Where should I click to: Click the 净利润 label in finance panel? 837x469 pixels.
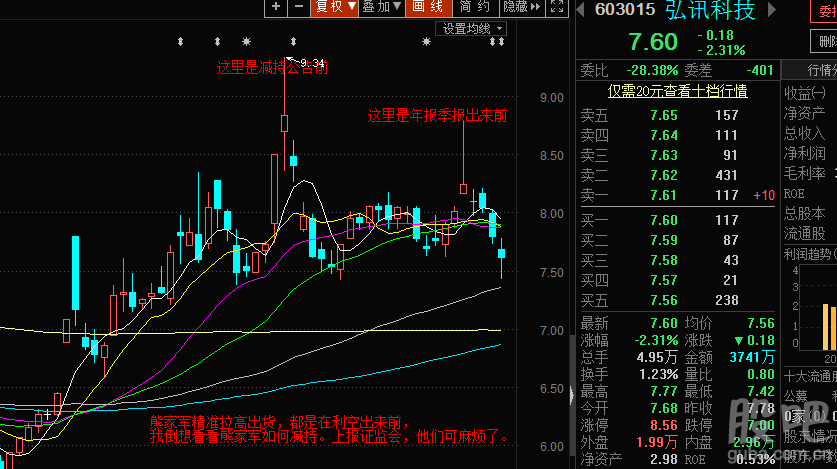(x=804, y=154)
